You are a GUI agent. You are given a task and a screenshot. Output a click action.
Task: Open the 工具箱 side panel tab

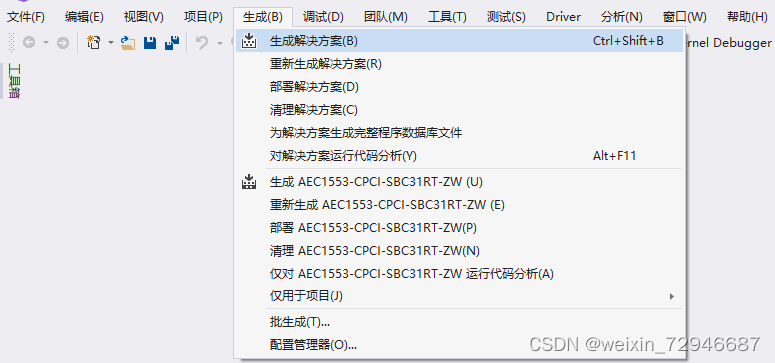pyautogui.click(x=14, y=81)
